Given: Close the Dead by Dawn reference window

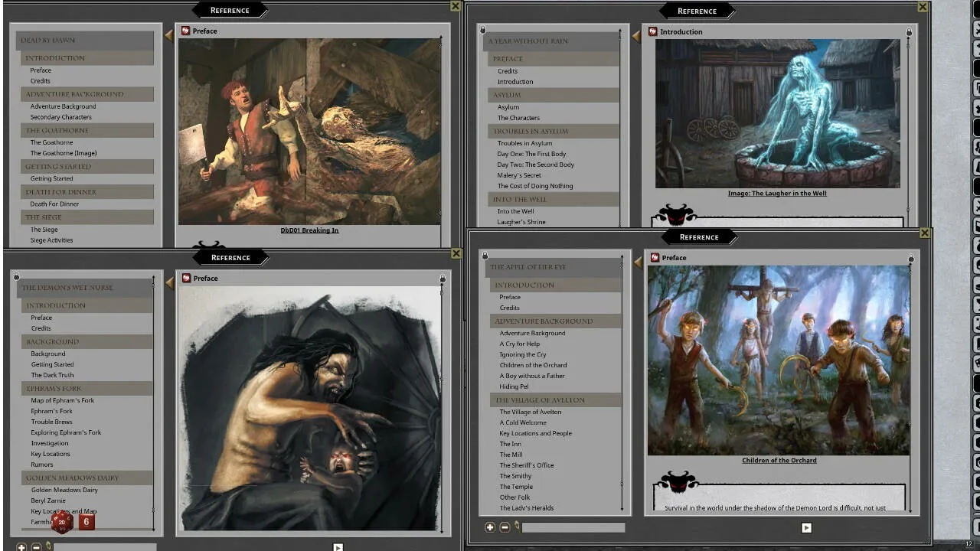Looking at the screenshot, I should click(x=456, y=6).
